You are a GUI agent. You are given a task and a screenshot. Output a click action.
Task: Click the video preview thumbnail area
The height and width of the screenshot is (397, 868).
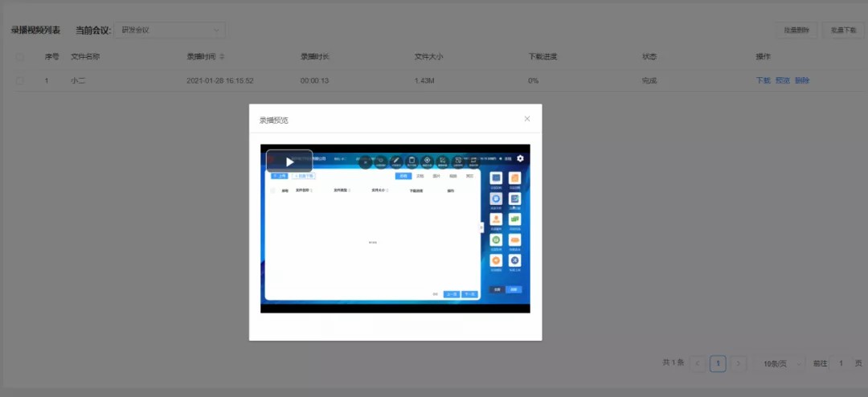tap(395, 233)
